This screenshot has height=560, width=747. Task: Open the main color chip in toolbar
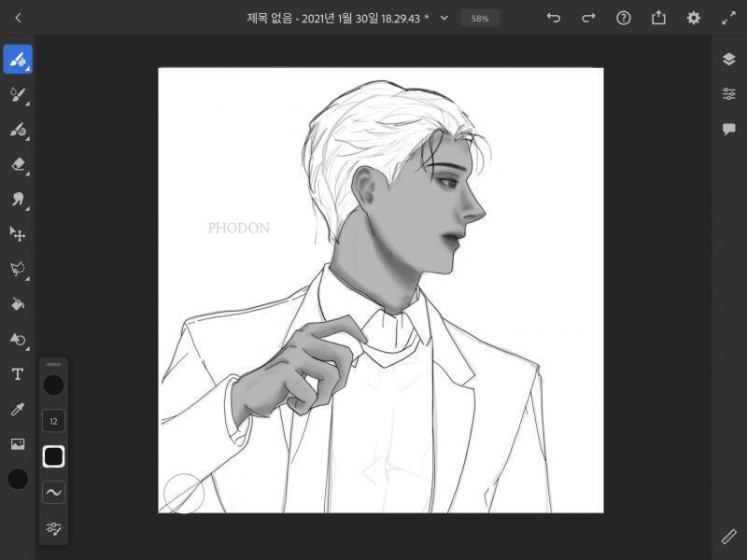pos(18,479)
